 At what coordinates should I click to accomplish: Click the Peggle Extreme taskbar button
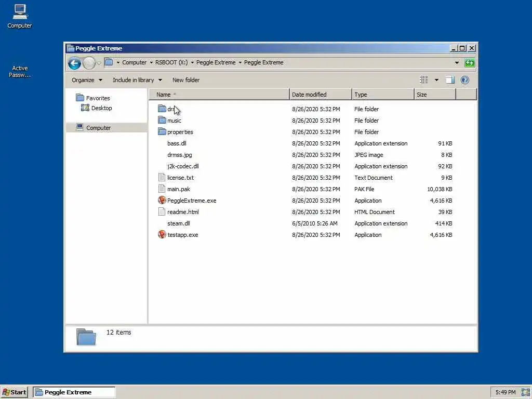click(74, 392)
